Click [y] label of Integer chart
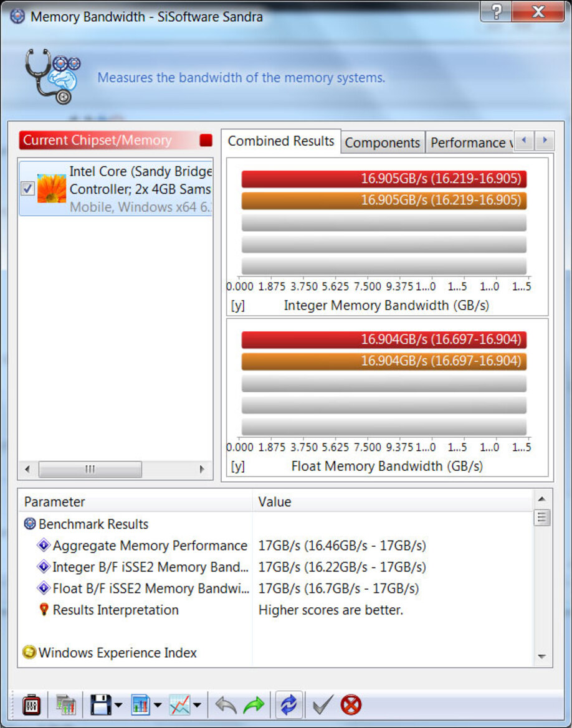 pos(237,306)
